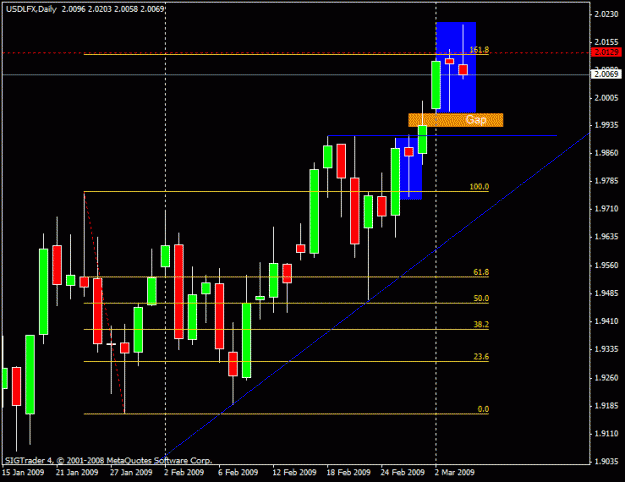Click the 24 Feb 2009 date label
This screenshot has width=625, height=482.
pyautogui.click(x=403, y=472)
